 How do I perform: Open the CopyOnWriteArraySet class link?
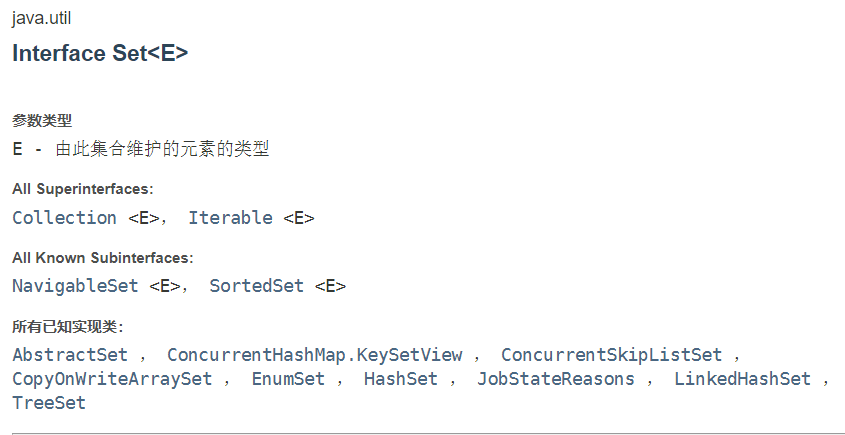tap(112, 378)
